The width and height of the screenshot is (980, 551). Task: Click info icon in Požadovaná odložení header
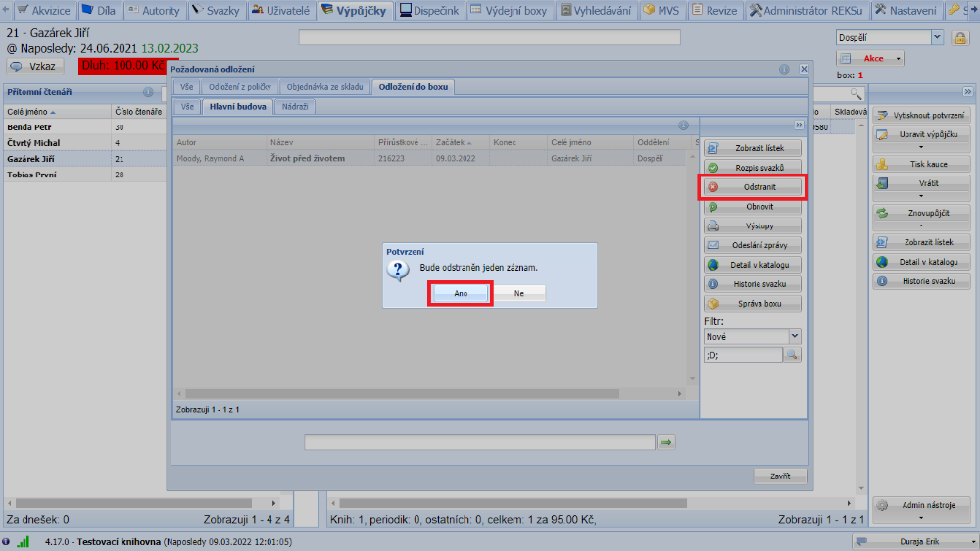[784, 70]
